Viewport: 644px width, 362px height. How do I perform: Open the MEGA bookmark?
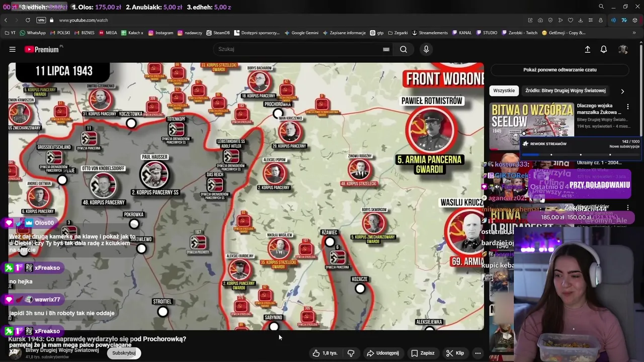click(108, 33)
